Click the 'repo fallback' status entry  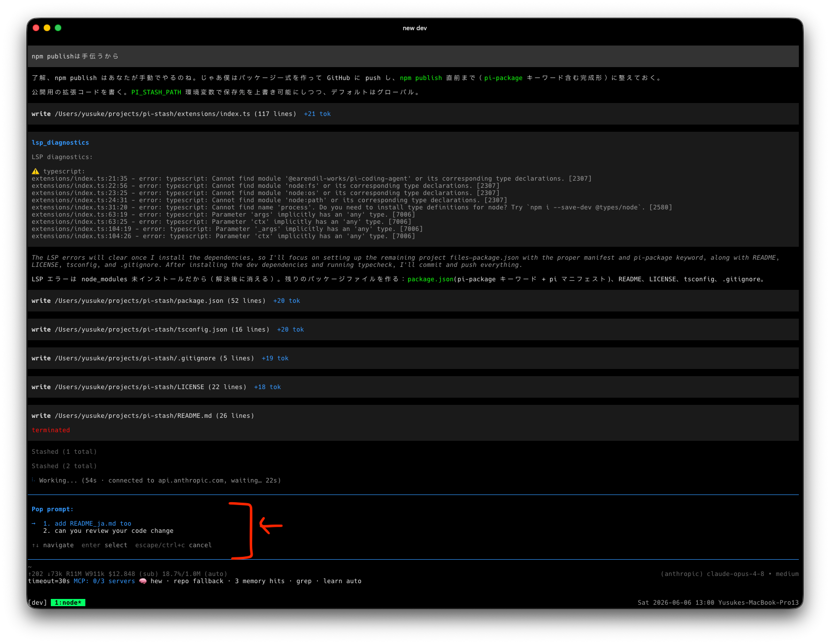199,581
